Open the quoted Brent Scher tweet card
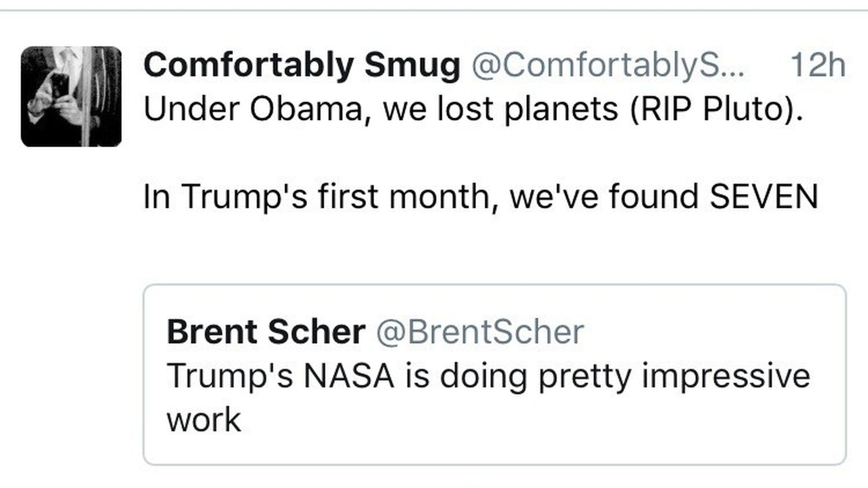The height and width of the screenshot is (488, 868). (495, 374)
